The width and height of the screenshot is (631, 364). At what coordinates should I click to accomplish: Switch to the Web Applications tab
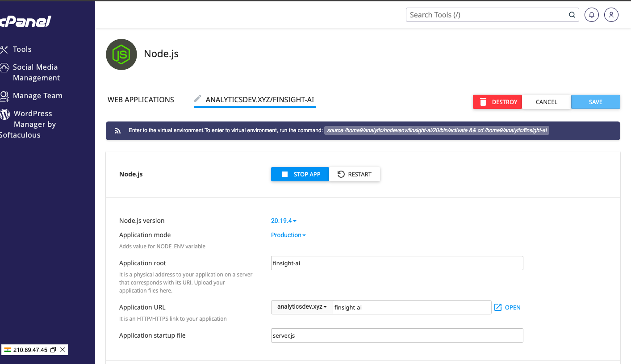(141, 100)
